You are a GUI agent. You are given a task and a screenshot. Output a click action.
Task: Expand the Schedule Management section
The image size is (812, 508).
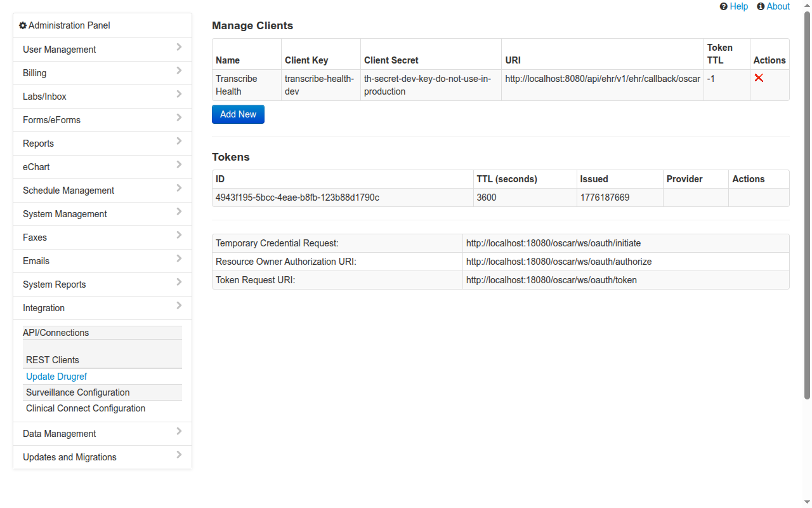(101, 190)
